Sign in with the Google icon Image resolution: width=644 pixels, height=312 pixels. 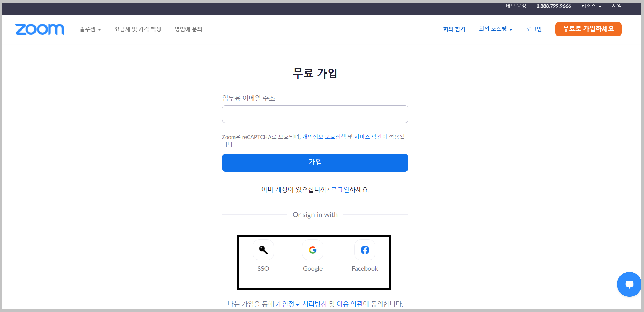tap(313, 250)
